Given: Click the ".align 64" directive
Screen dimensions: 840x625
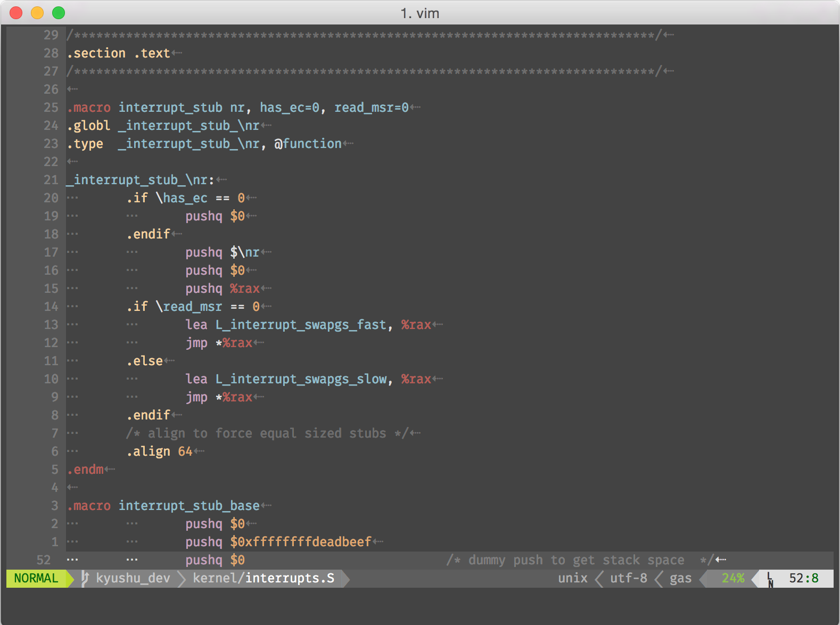Looking at the screenshot, I should click(159, 451).
